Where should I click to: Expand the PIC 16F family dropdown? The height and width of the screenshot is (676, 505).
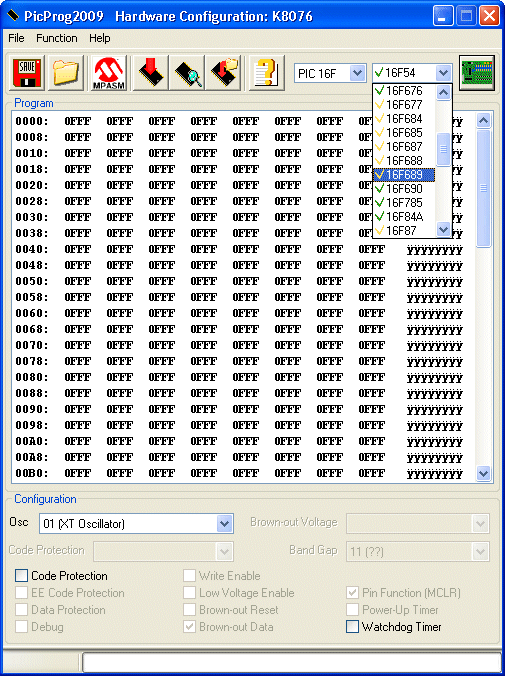[357, 73]
